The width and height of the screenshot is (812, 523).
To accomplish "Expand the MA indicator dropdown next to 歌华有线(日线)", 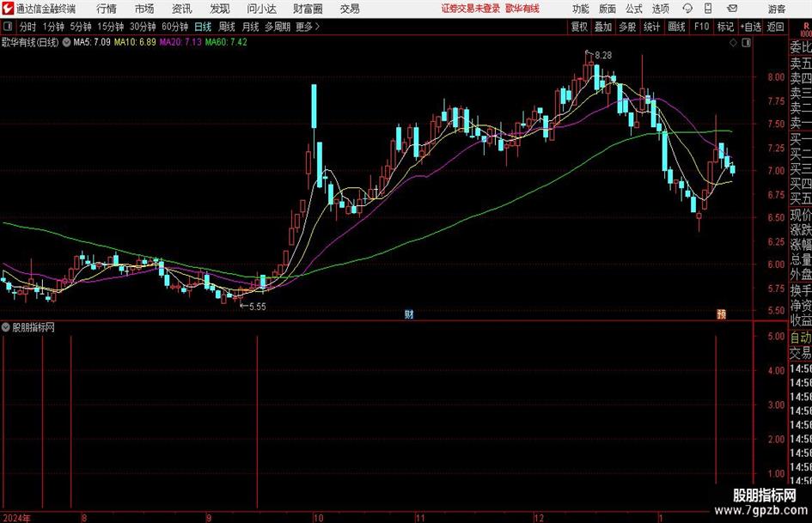I will (66, 42).
